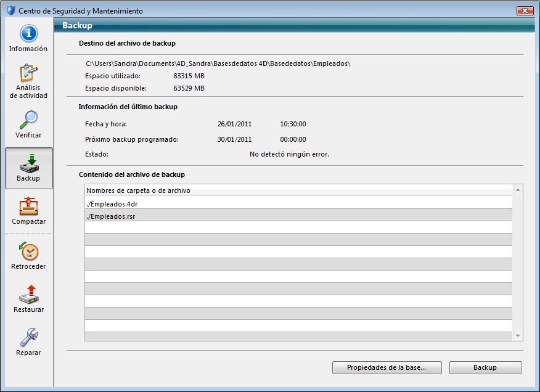This screenshot has height=392, width=540.
Task: Select the Reparar wrench icon
Action: pyautogui.click(x=28, y=337)
